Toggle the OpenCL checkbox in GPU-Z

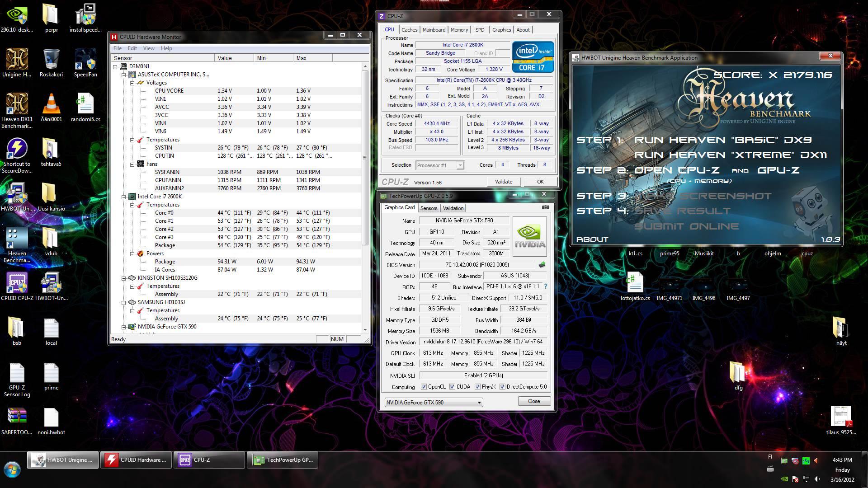tap(424, 387)
